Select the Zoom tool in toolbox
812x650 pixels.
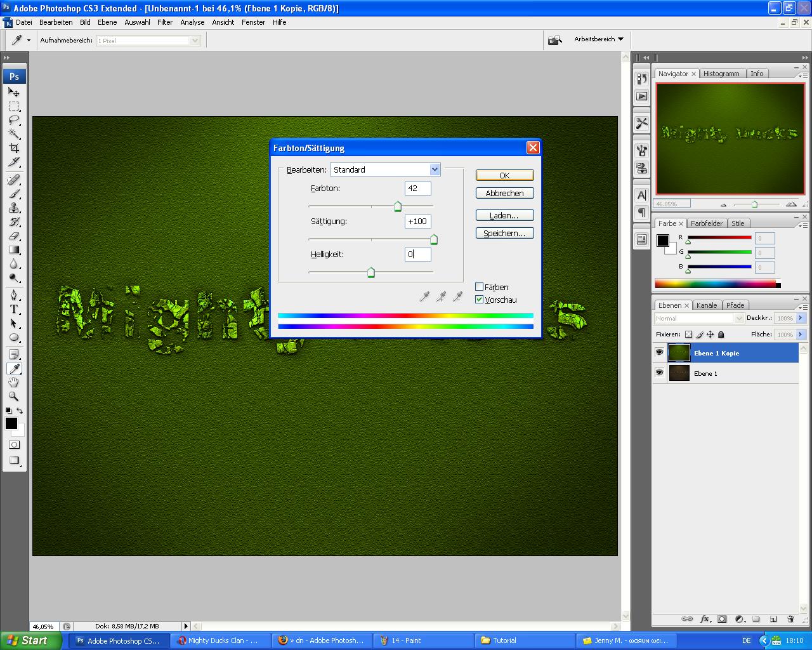[14, 396]
